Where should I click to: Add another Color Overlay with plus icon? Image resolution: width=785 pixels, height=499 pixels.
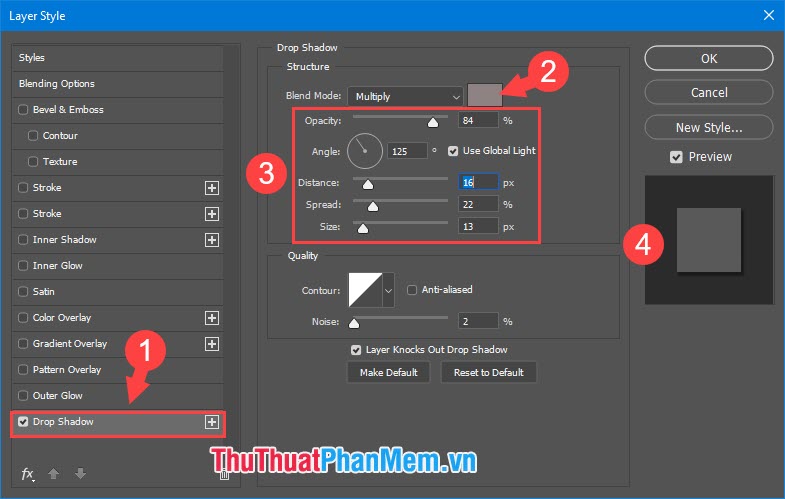point(212,318)
